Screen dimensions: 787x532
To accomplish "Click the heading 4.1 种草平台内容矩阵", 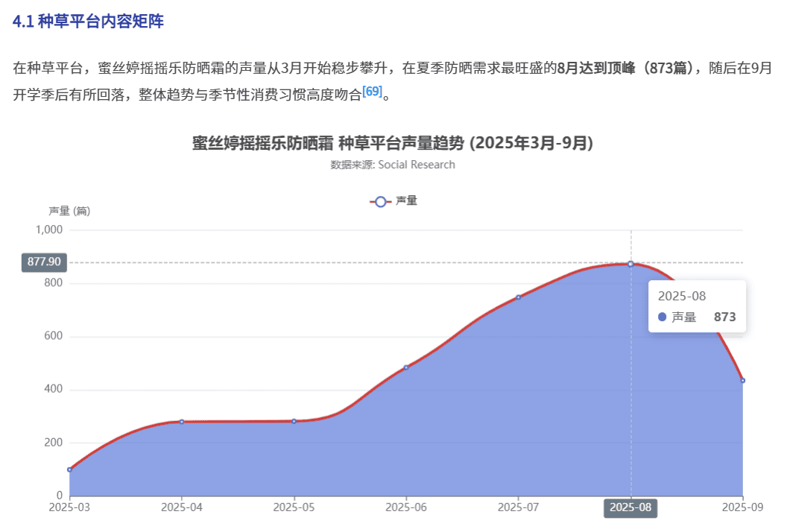I will 89,21.
